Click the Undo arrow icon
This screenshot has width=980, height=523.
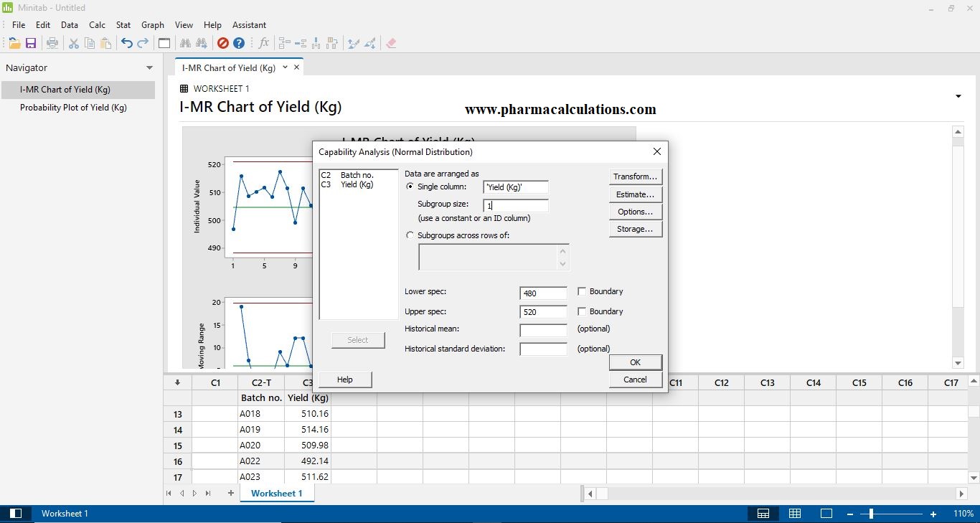click(x=126, y=43)
